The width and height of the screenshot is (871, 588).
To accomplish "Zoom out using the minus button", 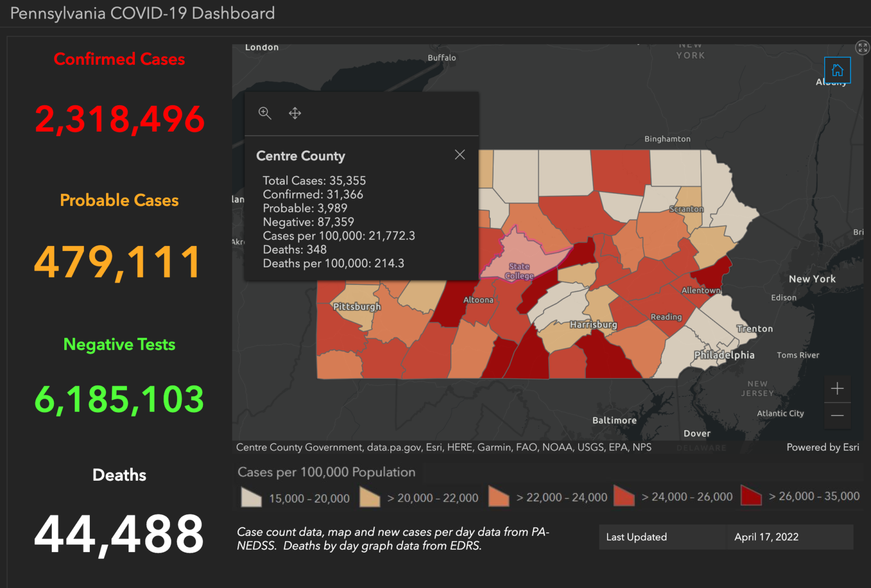I will (x=837, y=415).
